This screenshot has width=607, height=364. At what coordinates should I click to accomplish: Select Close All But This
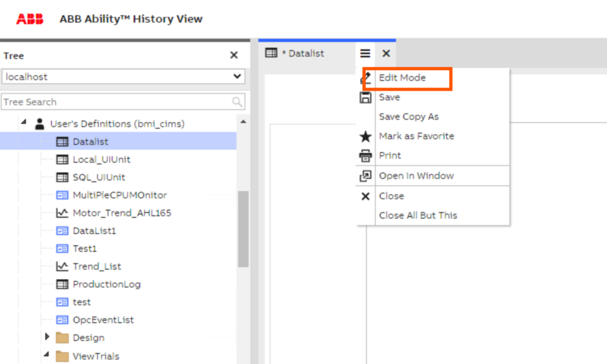click(x=418, y=215)
